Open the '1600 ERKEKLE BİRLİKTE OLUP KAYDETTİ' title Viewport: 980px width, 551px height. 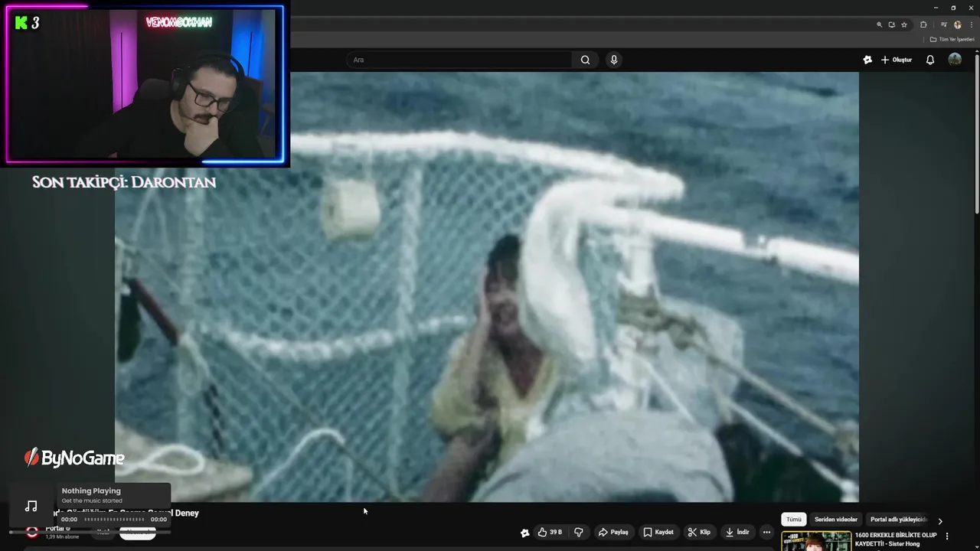tap(896, 540)
